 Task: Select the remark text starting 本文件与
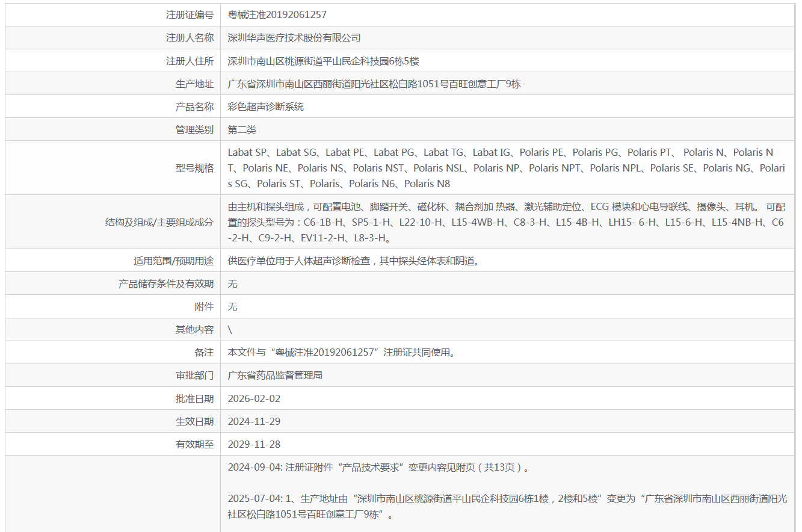pos(342,352)
